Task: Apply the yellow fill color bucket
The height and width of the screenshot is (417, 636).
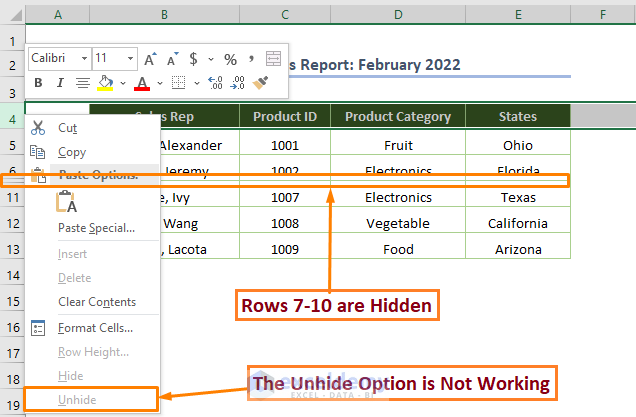Action: pyautogui.click(x=105, y=83)
